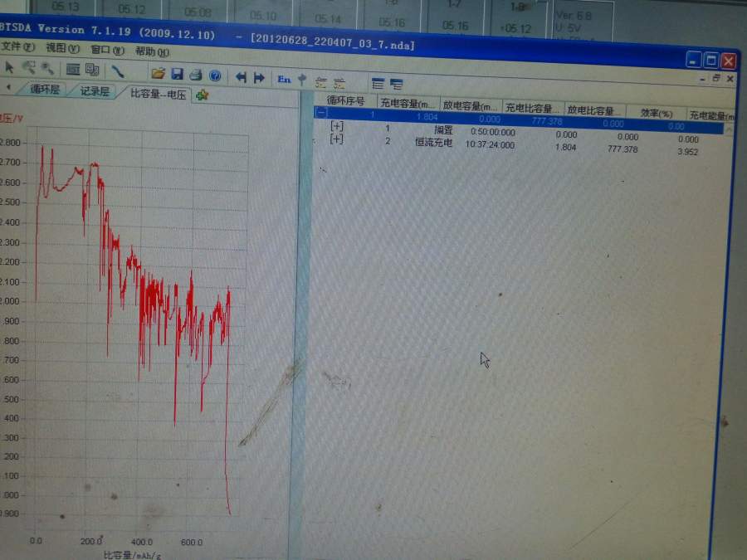Collapse cycle 1 row with minus box
Image resolution: width=747 pixels, height=560 pixels.
click(x=321, y=113)
